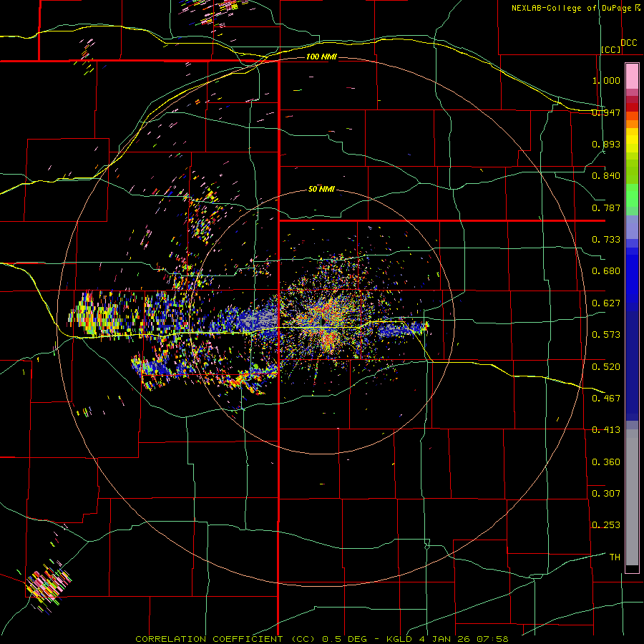This screenshot has width=644, height=644.
Task: Select the 0.307 scale value
Action: point(606,493)
